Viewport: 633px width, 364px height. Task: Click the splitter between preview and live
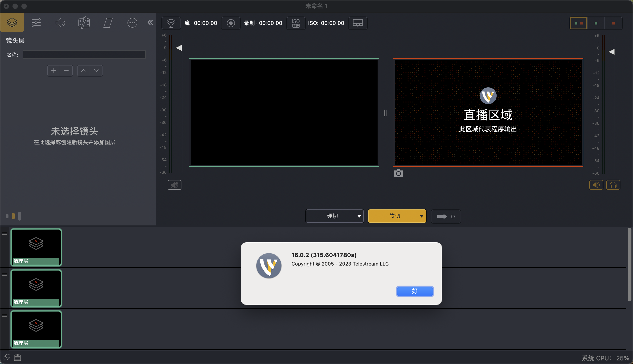386,113
